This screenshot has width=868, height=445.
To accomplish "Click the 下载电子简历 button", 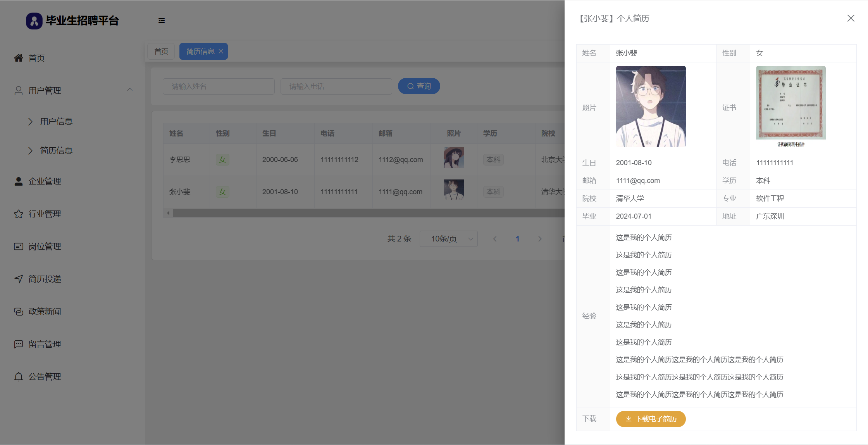I will pos(651,419).
